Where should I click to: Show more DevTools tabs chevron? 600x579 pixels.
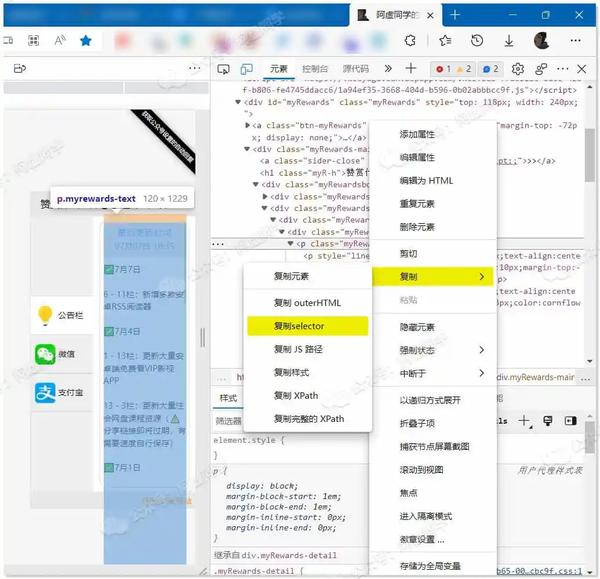point(388,69)
